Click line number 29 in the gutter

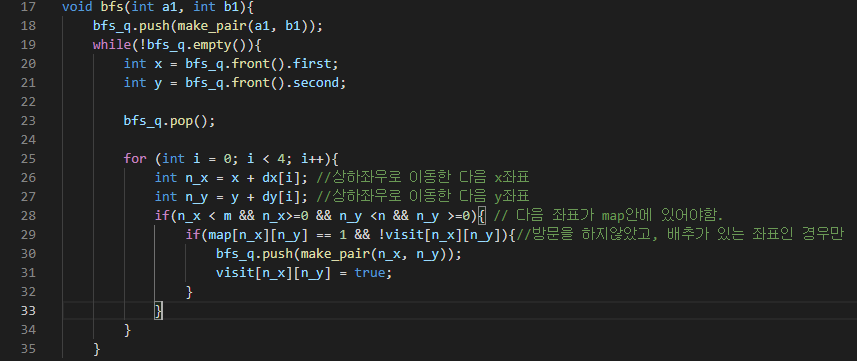tap(27, 235)
